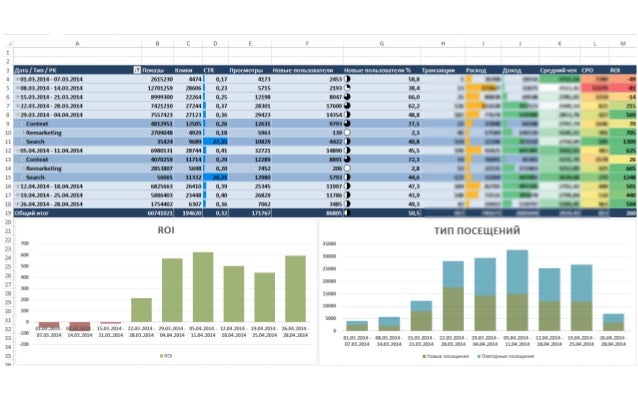This screenshot has width=638, height=399.
Task: Select the tallest green ROI bar for 05.04.2014
Action: pos(203,287)
